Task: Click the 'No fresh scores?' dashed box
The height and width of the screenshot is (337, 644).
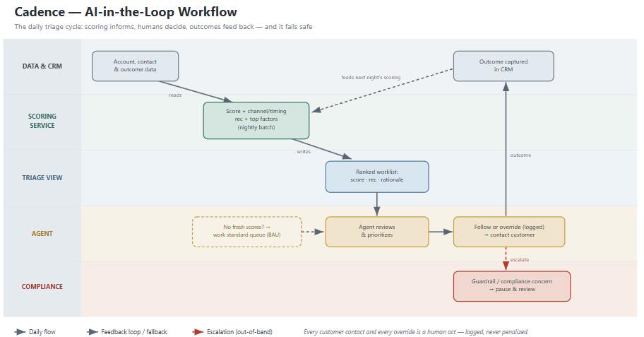Action: (247, 232)
